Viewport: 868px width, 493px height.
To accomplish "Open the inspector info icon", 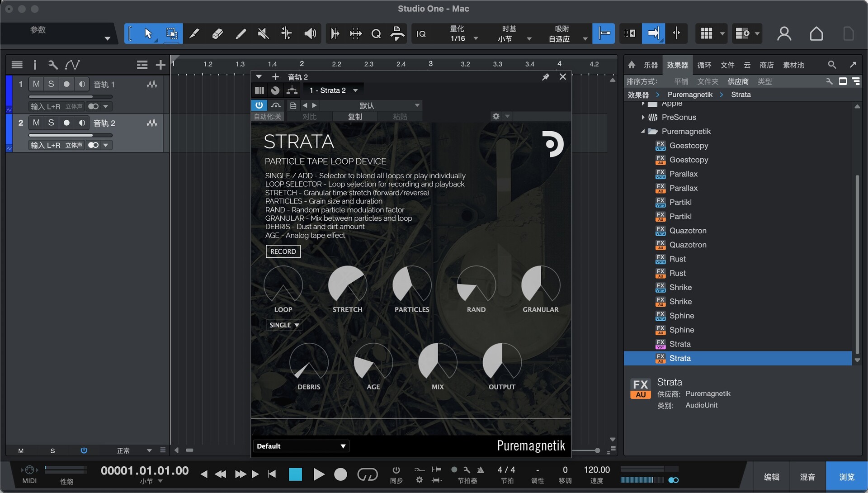I will point(35,65).
